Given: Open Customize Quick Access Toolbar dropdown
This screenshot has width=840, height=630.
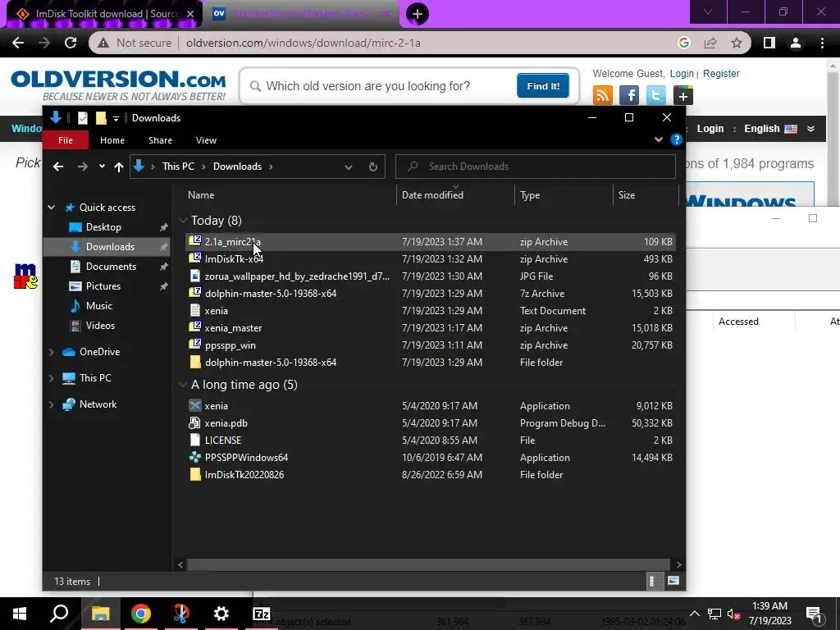Looking at the screenshot, I should (x=116, y=118).
